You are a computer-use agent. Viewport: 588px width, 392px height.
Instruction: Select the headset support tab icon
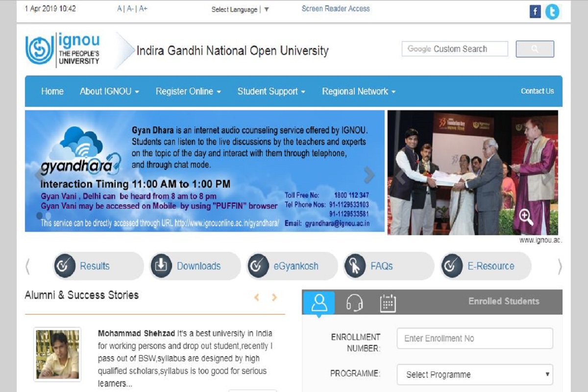[x=354, y=303]
